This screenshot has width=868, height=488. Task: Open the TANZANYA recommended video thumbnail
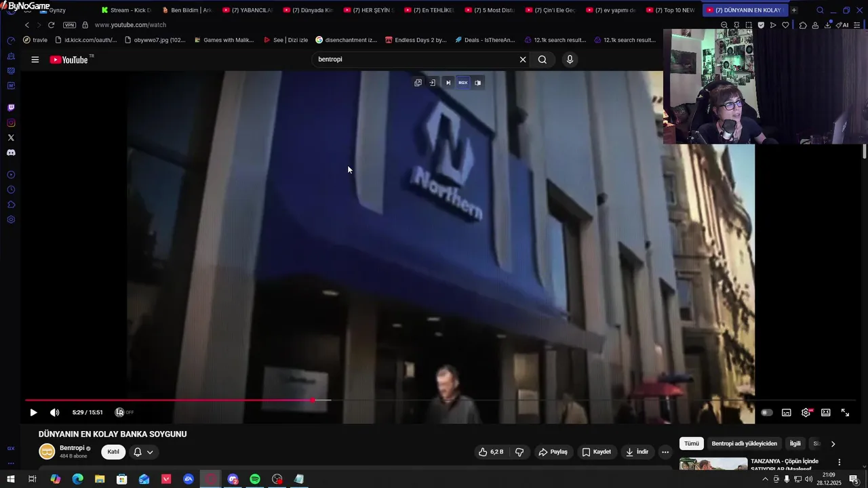pyautogui.click(x=713, y=464)
